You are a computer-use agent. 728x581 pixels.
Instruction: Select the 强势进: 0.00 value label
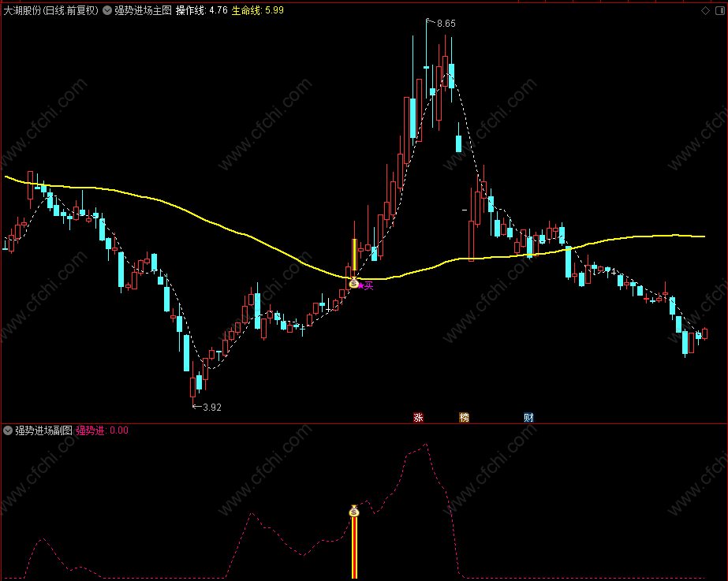click(x=103, y=430)
